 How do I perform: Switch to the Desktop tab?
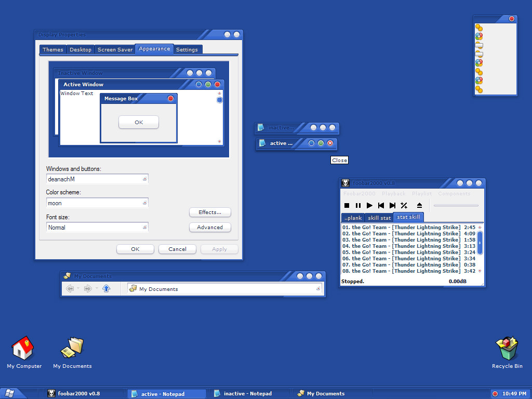[x=81, y=49]
